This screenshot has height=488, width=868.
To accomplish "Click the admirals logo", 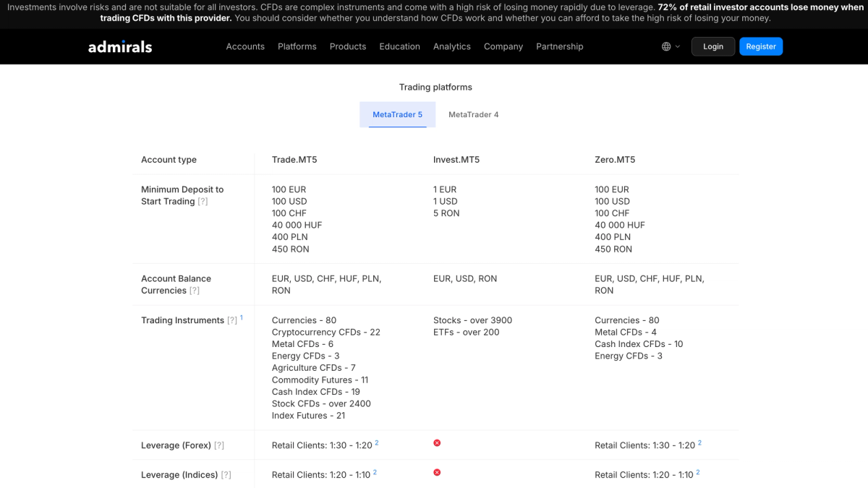I will pos(120,47).
